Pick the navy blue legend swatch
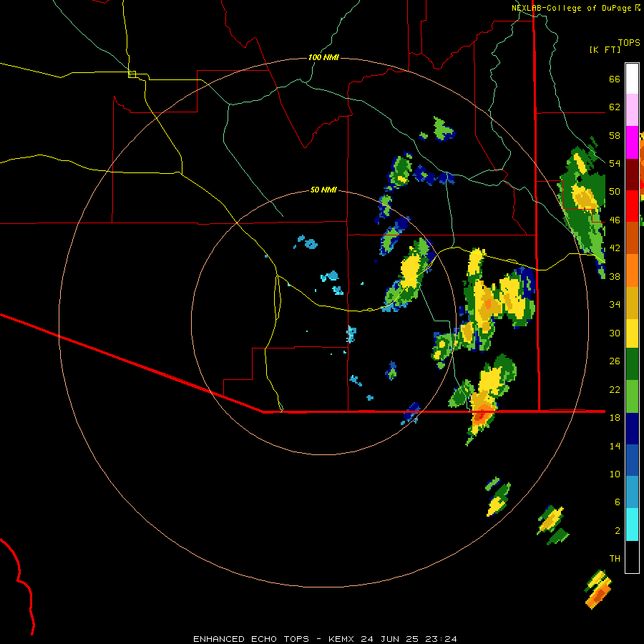Image resolution: width=644 pixels, height=644 pixels. coord(632,429)
